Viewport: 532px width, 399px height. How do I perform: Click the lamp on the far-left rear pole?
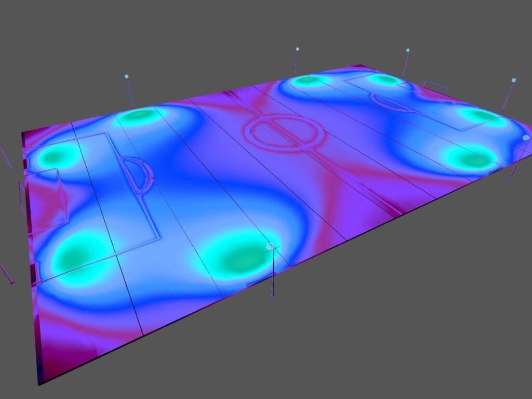(x=126, y=76)
